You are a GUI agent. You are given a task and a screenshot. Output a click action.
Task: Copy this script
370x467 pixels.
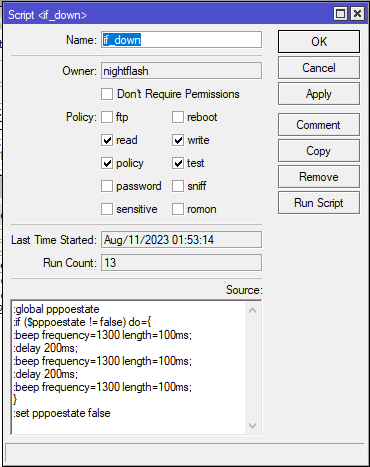319,151
